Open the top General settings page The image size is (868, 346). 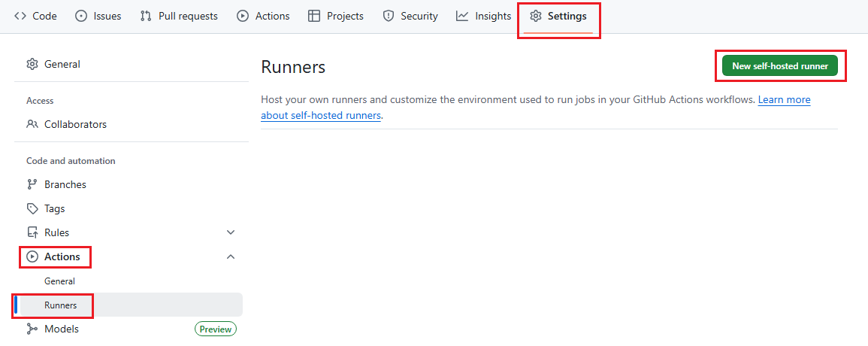click(x=62, y=64)
